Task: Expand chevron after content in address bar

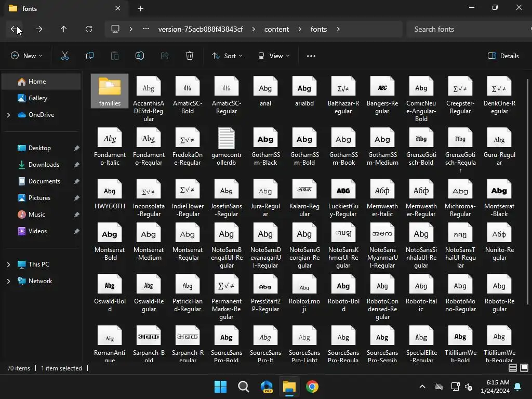Action: (300, 29)
